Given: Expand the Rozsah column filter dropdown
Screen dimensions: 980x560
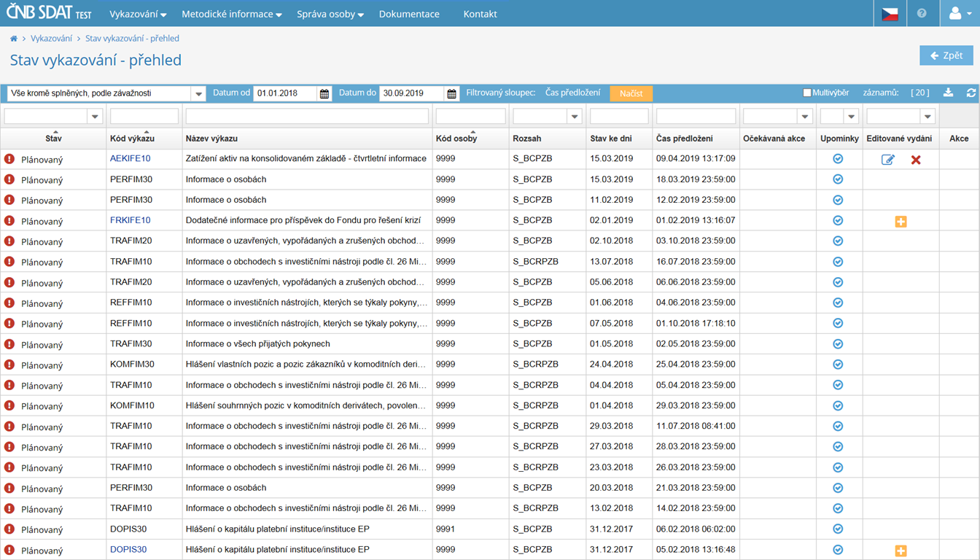Looking at the screenshot, I should coord(575,117).
